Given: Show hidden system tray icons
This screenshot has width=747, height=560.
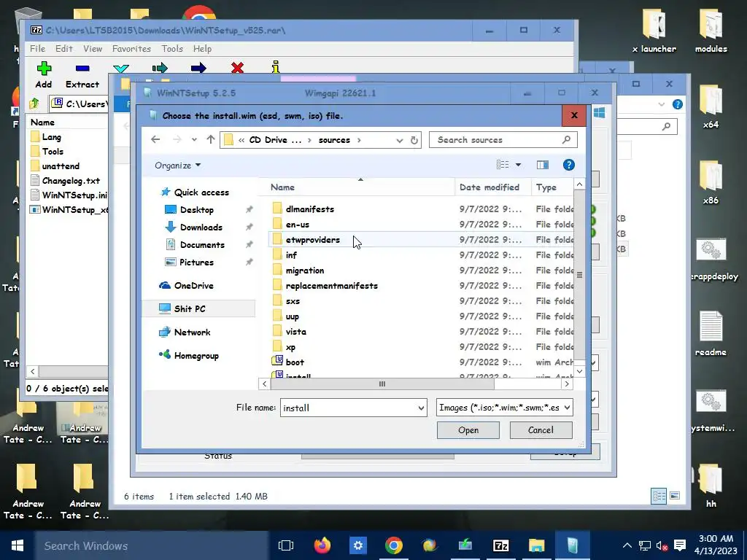Looking at the screenshot, I should point(627,545).
